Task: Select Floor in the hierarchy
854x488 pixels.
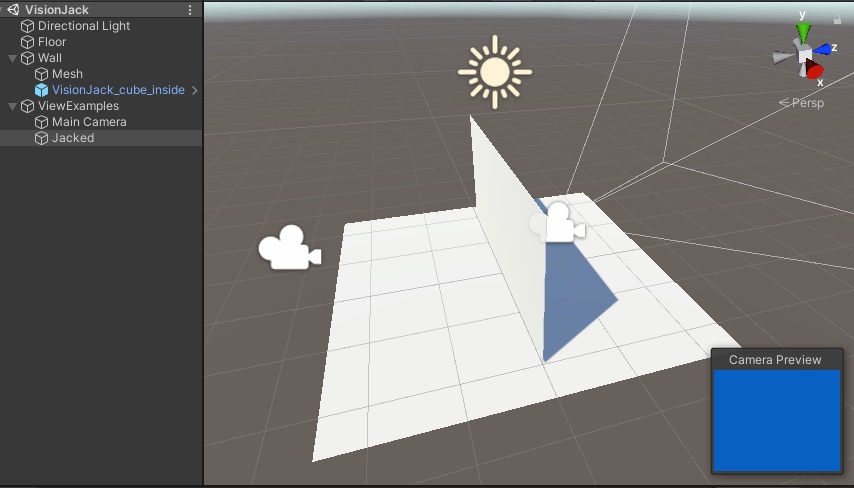Action: tap(52, 42)
